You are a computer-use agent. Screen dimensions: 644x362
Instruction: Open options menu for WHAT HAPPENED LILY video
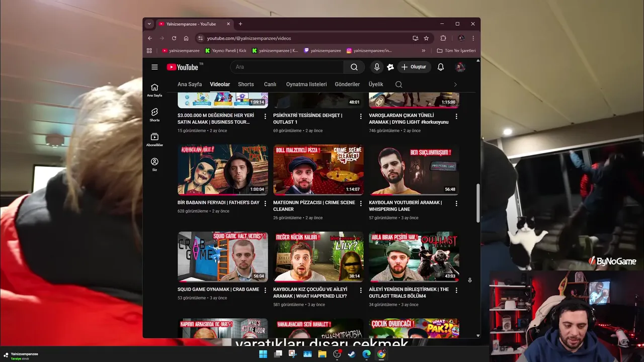pyautogui.click(x=361, y=290)
